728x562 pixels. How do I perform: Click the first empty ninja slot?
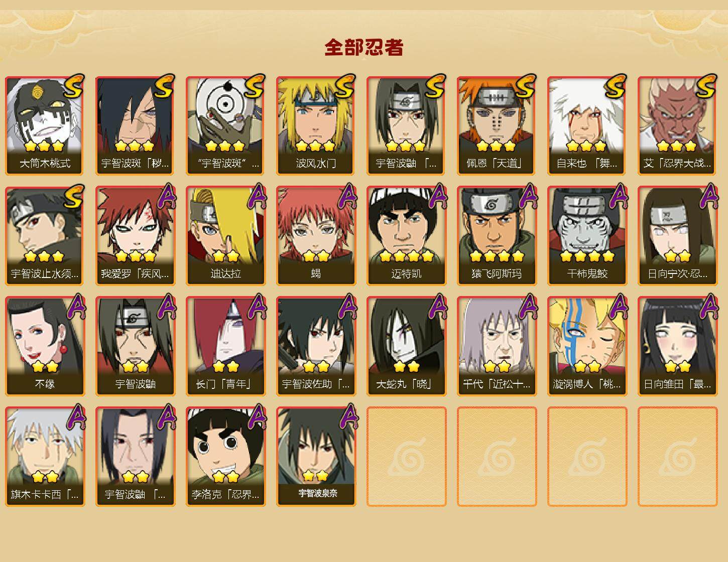point(406,457)
